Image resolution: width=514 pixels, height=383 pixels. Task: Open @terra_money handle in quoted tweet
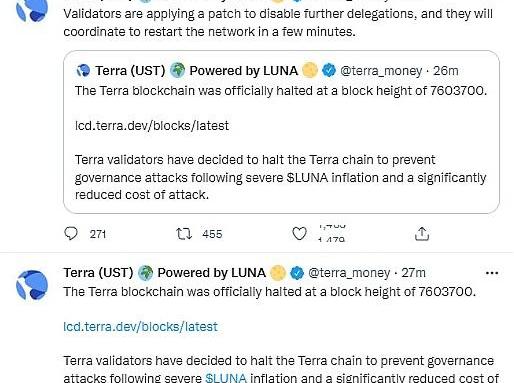[x=381, y=71]
